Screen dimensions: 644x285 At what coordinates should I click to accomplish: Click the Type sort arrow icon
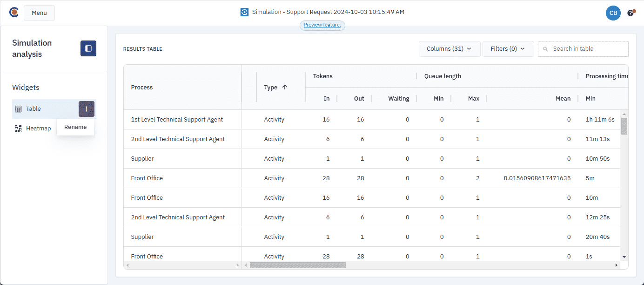[285, 87]
